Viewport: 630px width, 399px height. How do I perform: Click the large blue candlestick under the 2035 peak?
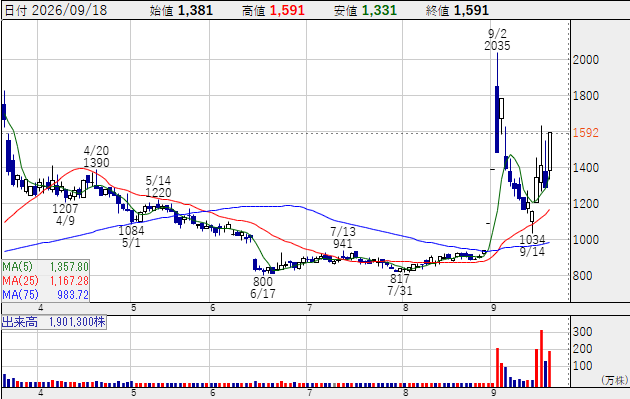pyautogui.click(x=497, y=119)
